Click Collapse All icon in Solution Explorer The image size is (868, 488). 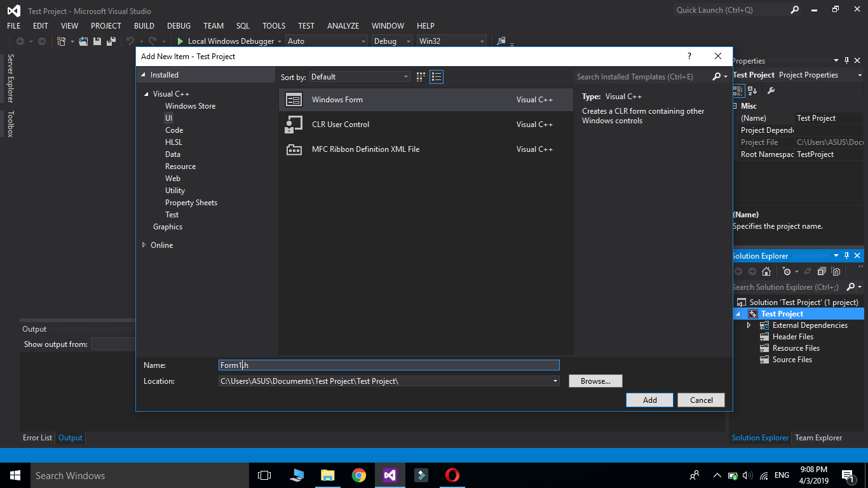tap(822, 271)
